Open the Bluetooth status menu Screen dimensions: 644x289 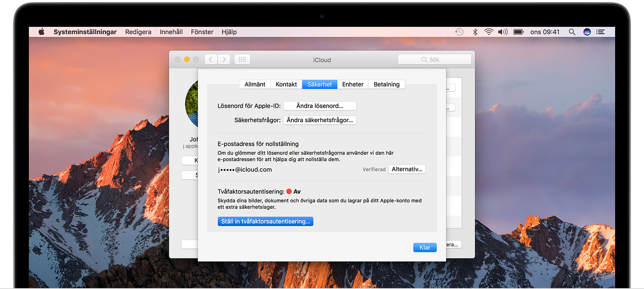click(x=475, y=32)
